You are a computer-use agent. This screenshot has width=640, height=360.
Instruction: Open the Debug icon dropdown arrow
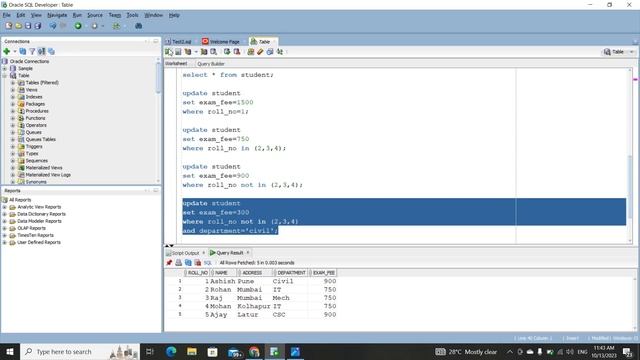pyautogui.click(x=102, y=26)
